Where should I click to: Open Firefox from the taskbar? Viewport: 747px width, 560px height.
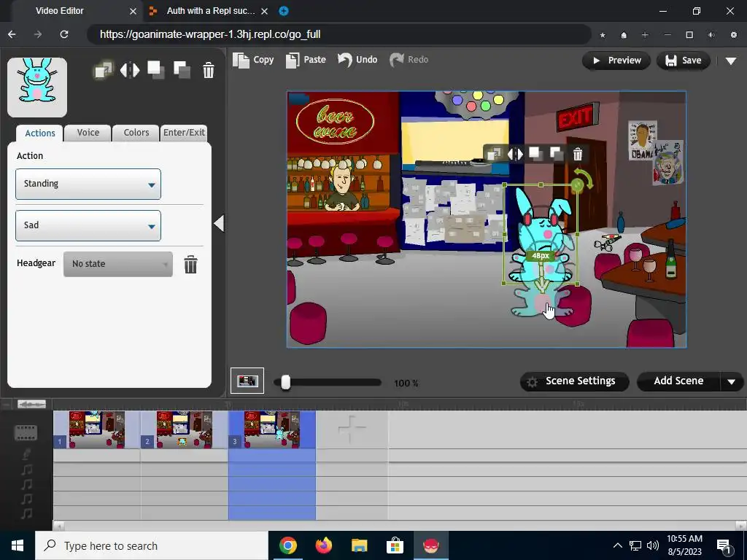[324, 545]
